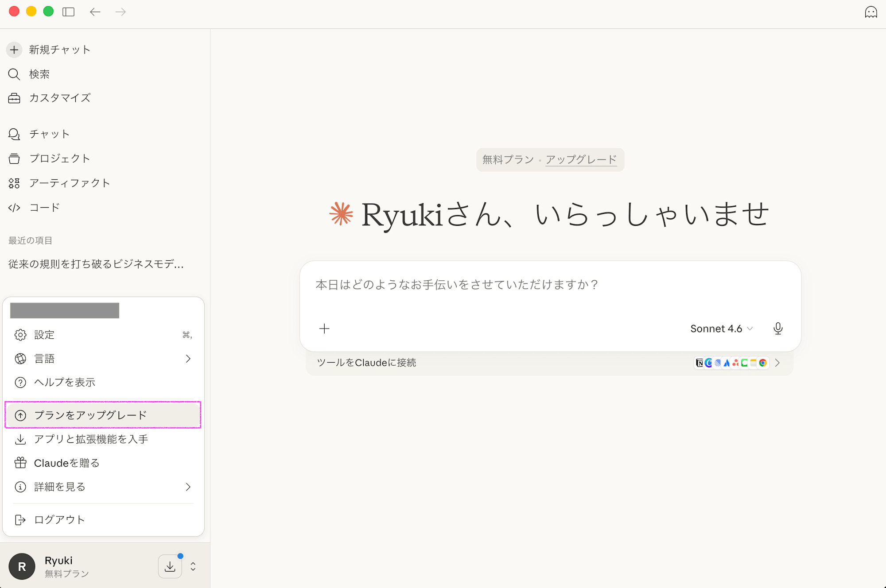Open the search in the sidebar
886x588 pixels.
coord(39,74)
